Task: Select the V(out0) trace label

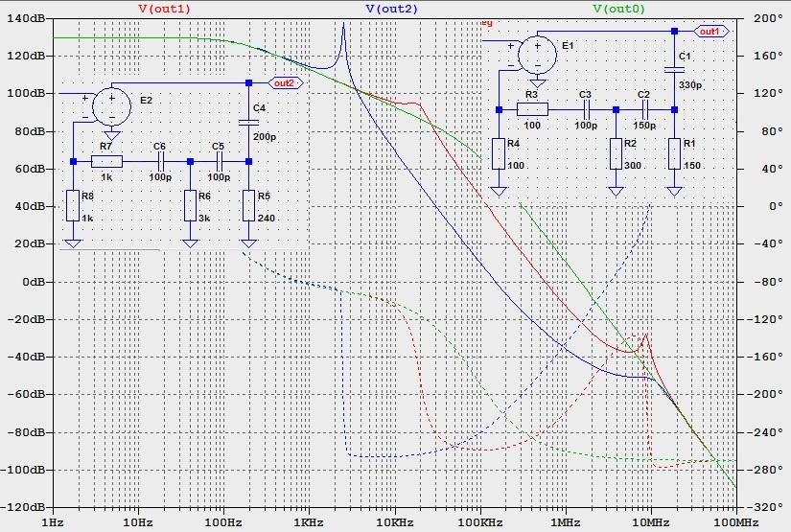Action: pos(618,9)
